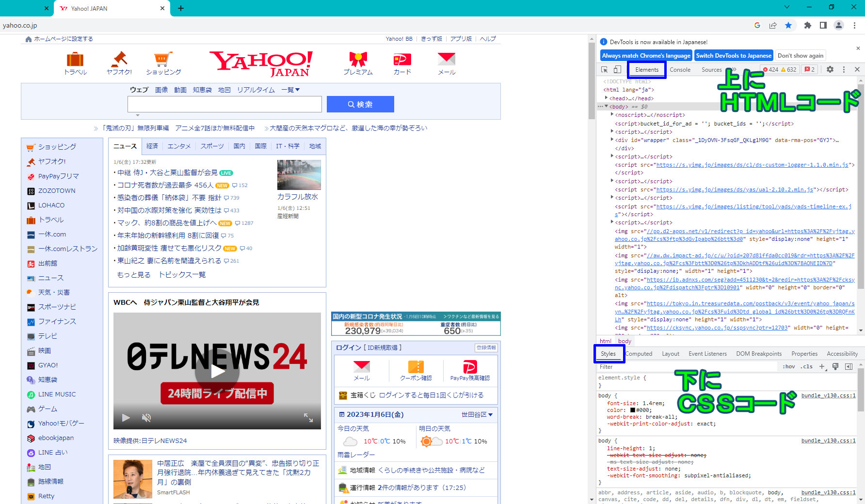
Task: Open the Yahoo トラベル suitcase icon
Action: pyautogui.click(x=75, y=60)
